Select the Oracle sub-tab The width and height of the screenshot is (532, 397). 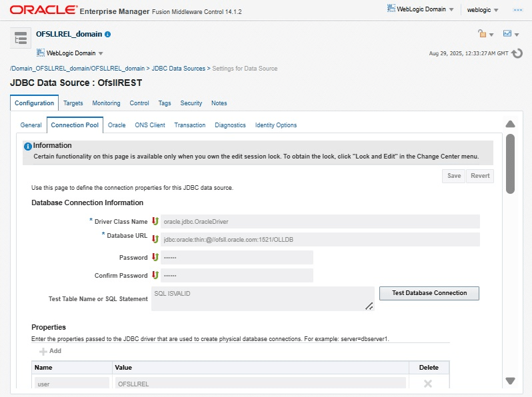click(x=117, y=125)
